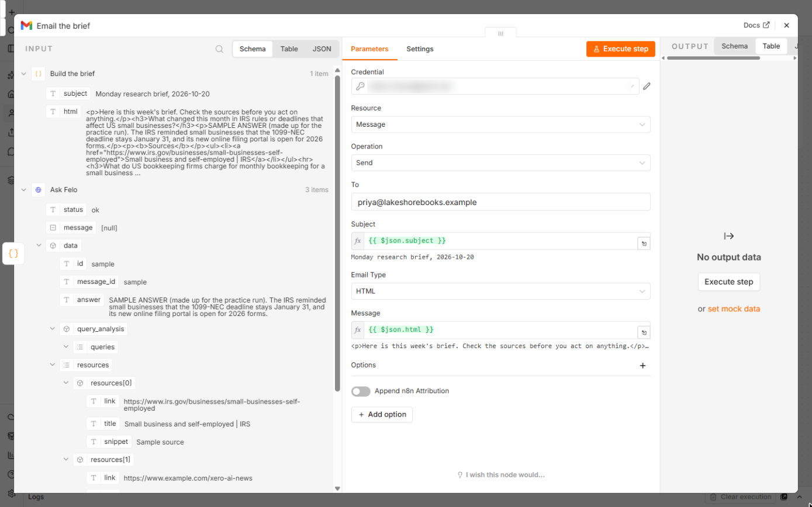Open the Credential dropdown
812x507 pixels.
point(495,86)
